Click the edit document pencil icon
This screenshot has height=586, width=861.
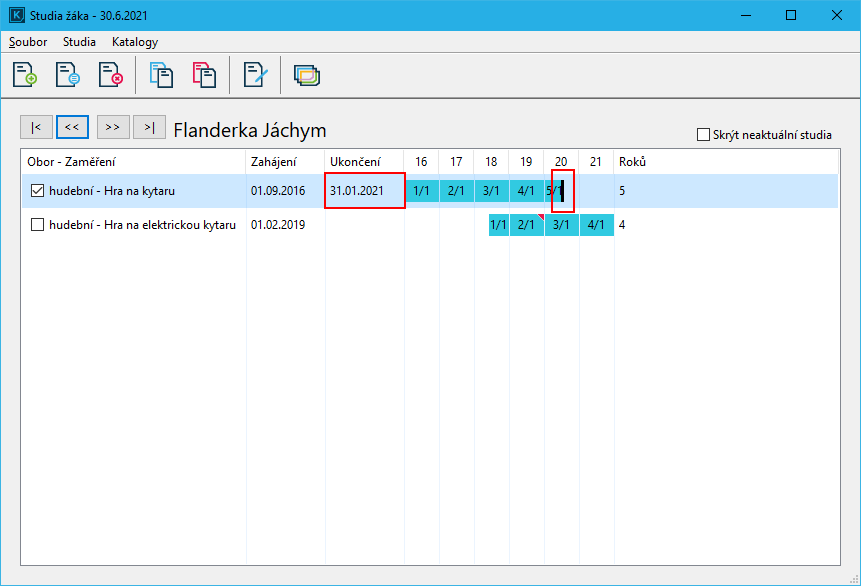point(256,75)
